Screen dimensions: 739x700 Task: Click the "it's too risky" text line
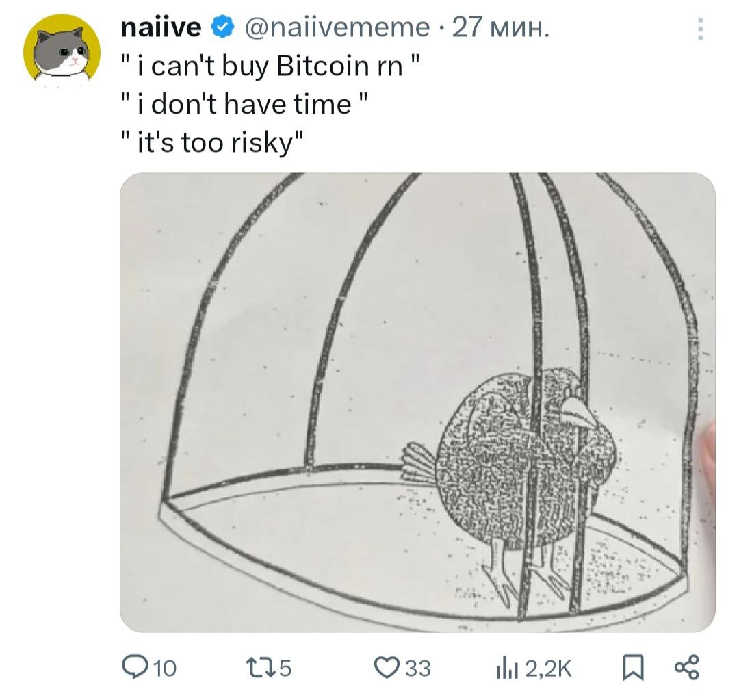[211, 144]
